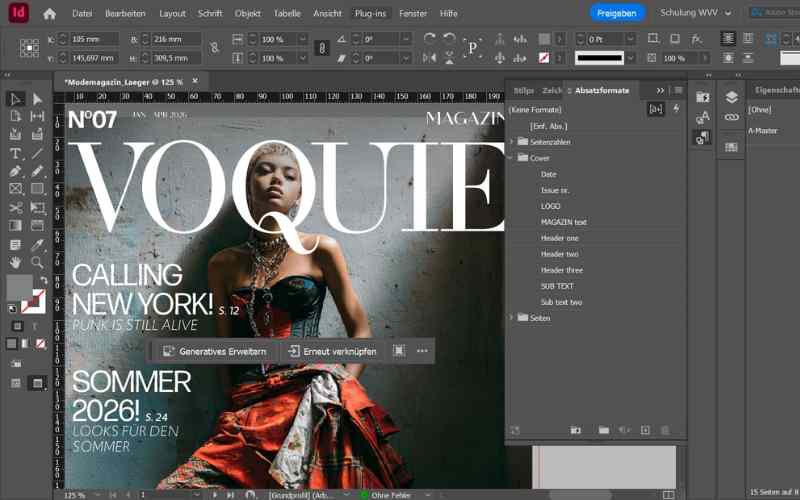The height and width of the screenshot is (500, 800).
Task: Select the Rectangle tool
Action: [37, 189]
